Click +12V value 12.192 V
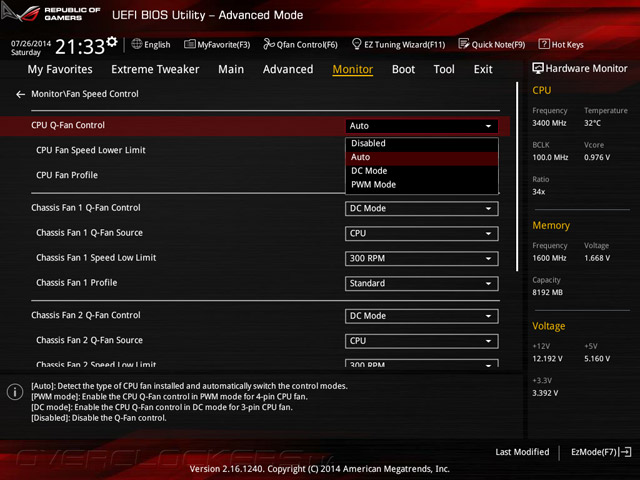Screen dimensions: 640x480 (547, 358)
